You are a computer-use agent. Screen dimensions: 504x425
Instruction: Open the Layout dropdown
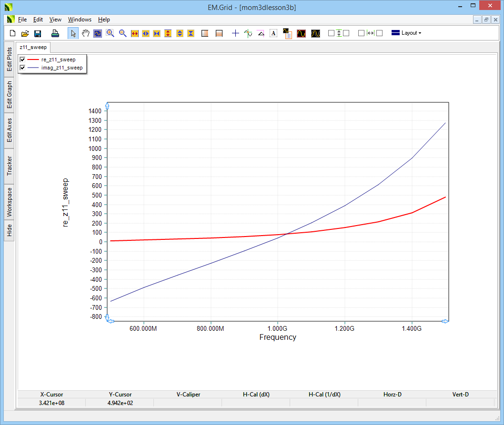(x=406, y=33)
